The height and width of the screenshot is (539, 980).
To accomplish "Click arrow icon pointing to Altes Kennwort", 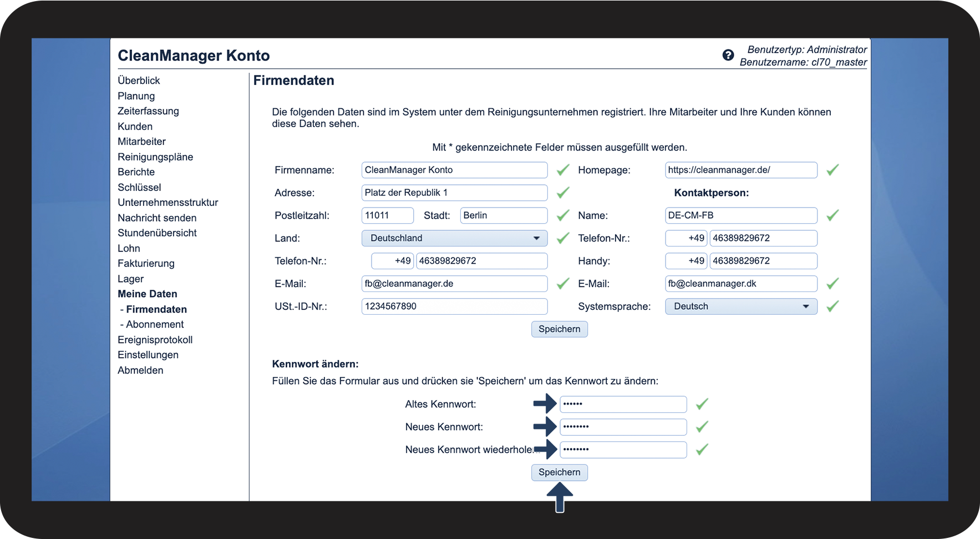I will click(545, 404).
